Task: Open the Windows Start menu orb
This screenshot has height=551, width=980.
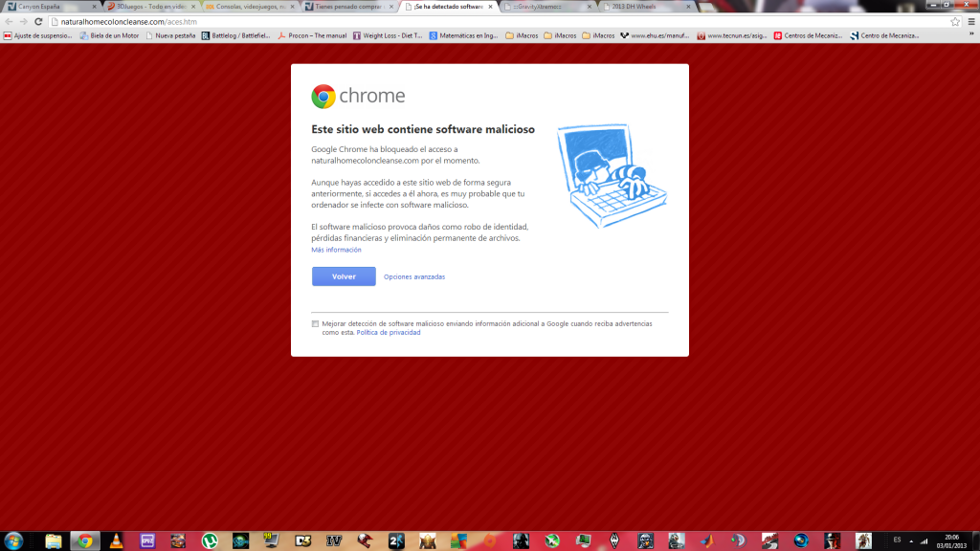Action: 13,540
